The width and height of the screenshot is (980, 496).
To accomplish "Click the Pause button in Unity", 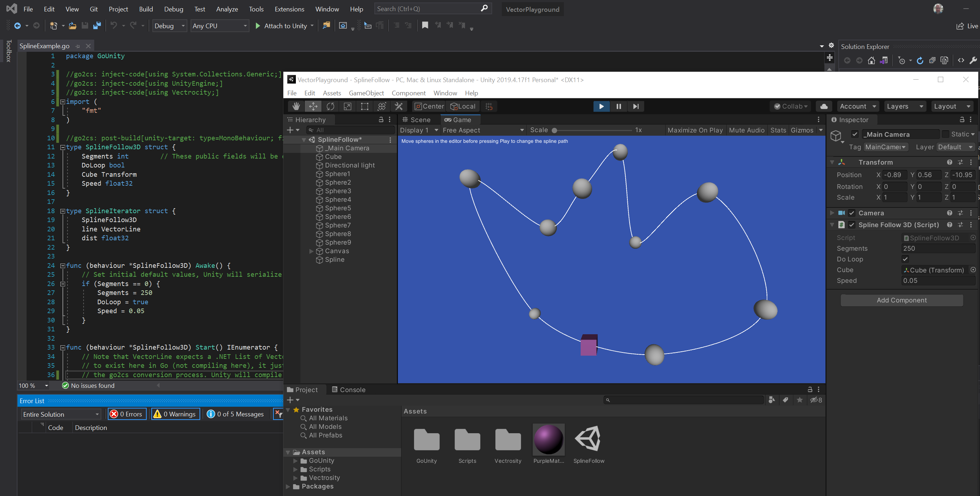I will tap(618, 106).
